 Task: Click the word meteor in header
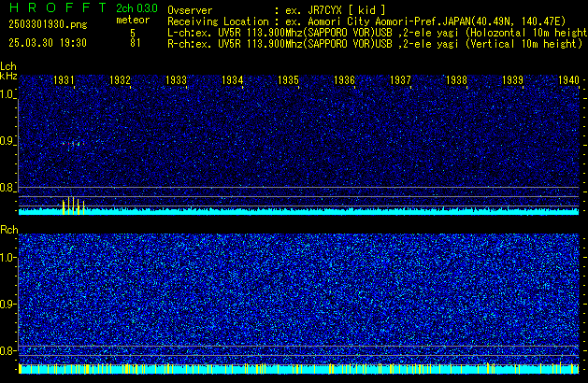133,20
